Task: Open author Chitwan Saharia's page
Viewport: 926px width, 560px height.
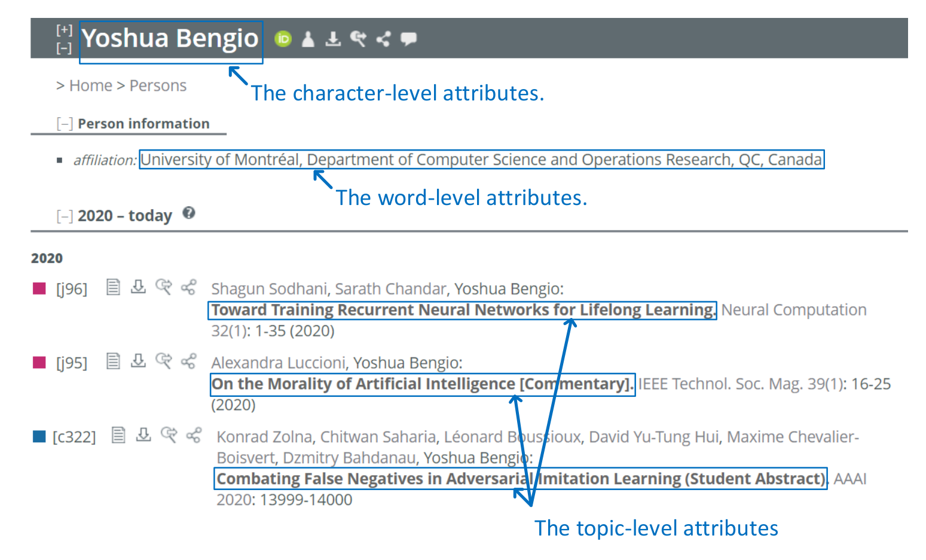Action: click(378, 437)
